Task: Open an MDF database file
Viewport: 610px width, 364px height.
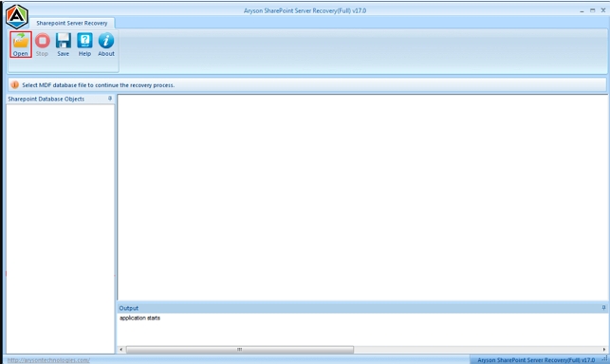Action: coord(21,45)
